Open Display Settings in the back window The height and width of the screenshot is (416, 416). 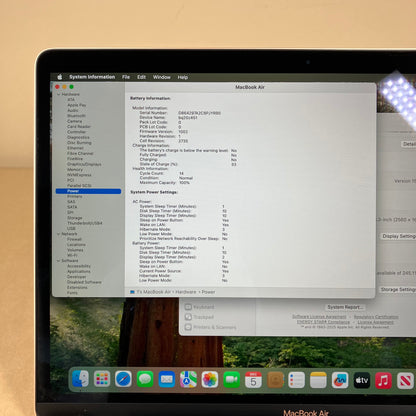pyautogui.click(x=398, y=236)
